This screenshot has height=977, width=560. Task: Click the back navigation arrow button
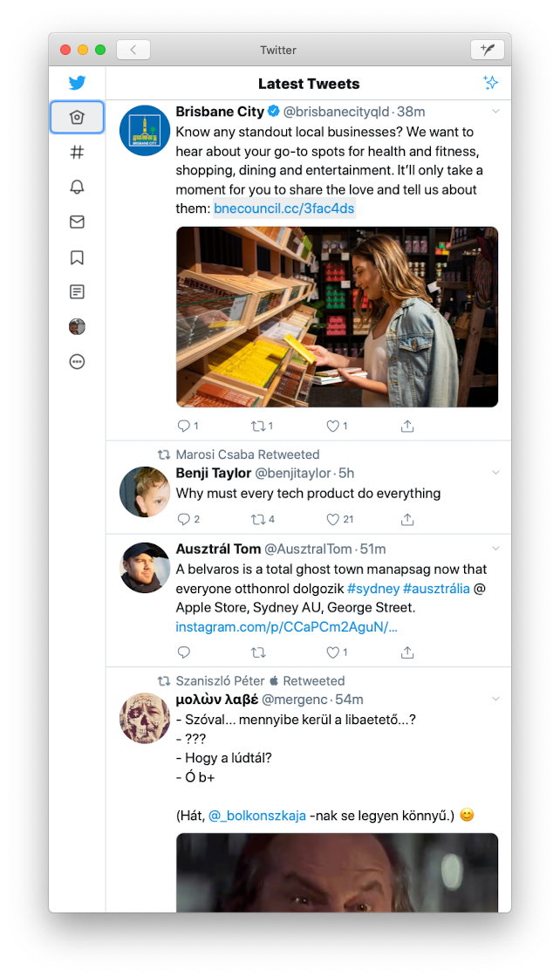click(x=133, y=50)
